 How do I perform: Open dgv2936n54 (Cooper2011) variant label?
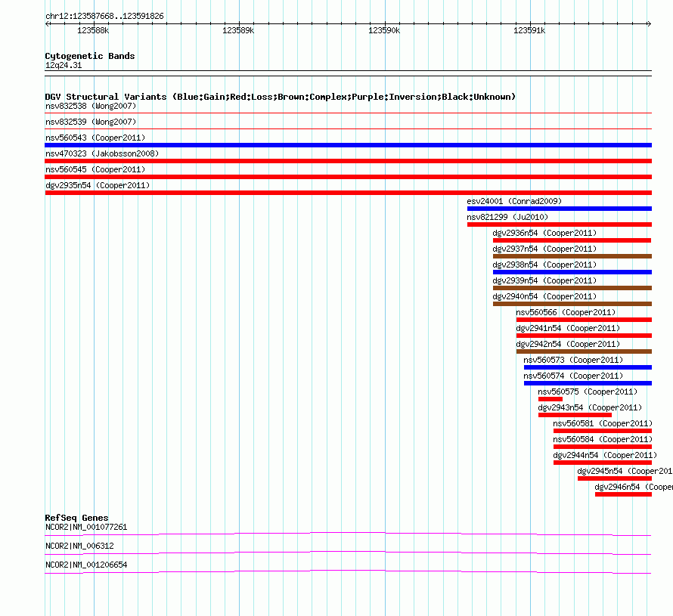pyautogui.click(x=544, y=233)
